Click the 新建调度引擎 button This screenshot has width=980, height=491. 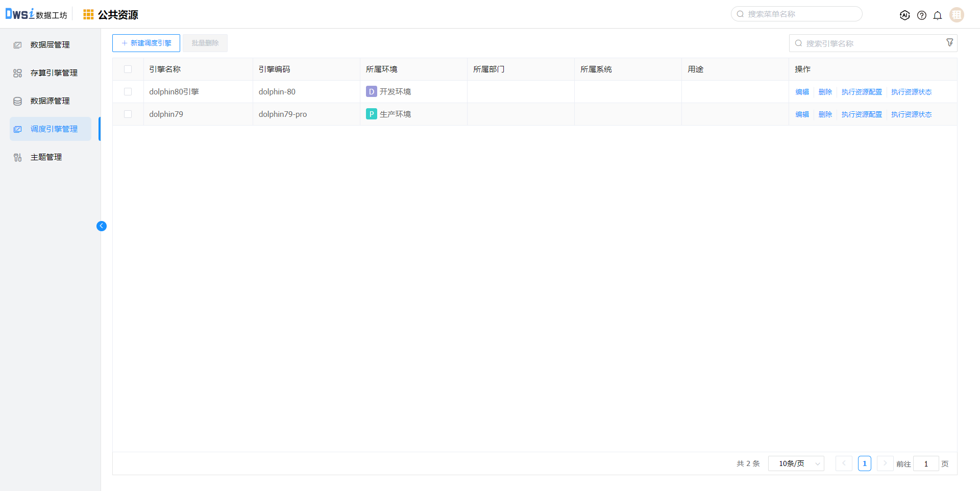(x=146, y=43)
